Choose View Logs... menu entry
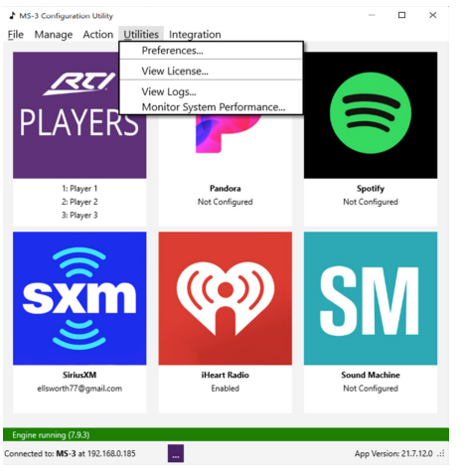Screen dimensions: 463x476 [211, 91]
